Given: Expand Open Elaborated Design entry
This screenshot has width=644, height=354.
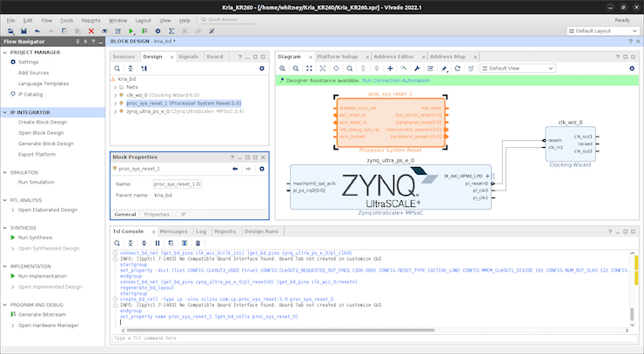Looking at the screenshot, I should point(13,210).
